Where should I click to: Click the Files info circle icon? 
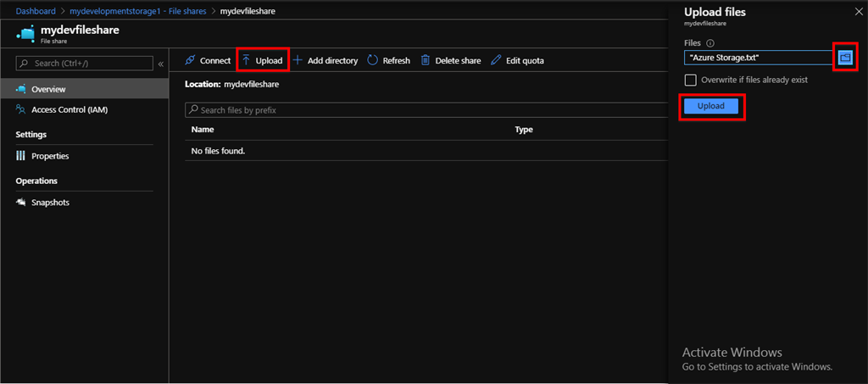point(711,43)
